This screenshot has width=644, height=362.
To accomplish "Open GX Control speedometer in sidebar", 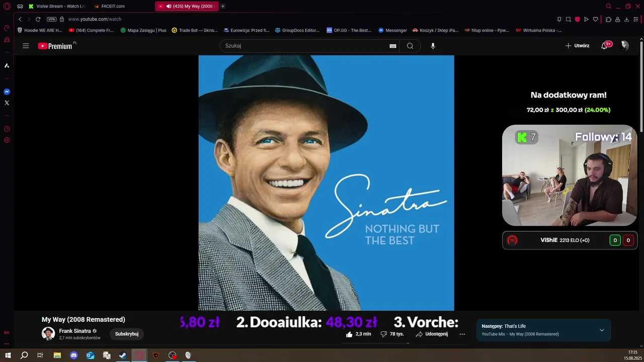I will (x=7, y=28).
